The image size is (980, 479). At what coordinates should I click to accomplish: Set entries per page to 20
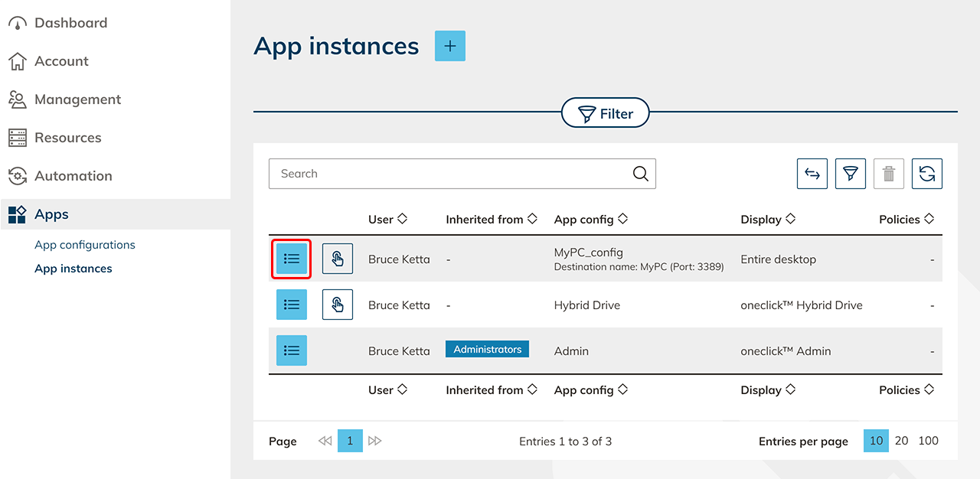click(x=902, y=441)
